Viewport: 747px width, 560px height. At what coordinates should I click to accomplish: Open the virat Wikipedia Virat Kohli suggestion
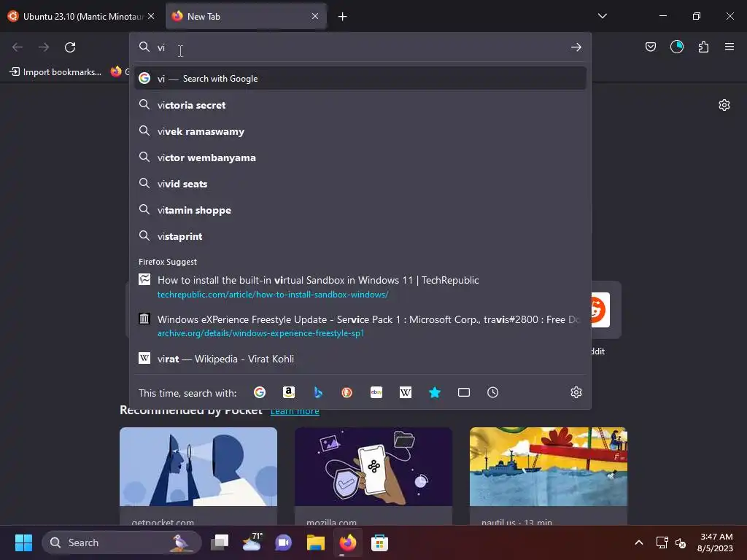point(360,359)
